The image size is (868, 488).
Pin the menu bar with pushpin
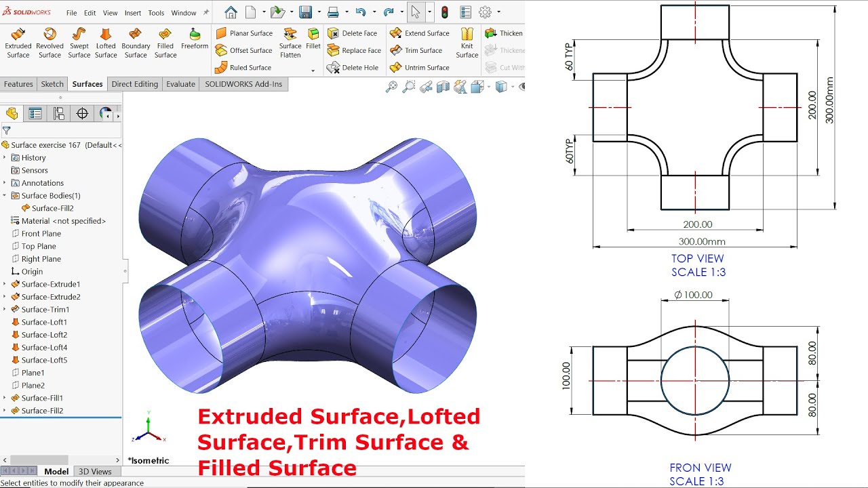(205, 12)
